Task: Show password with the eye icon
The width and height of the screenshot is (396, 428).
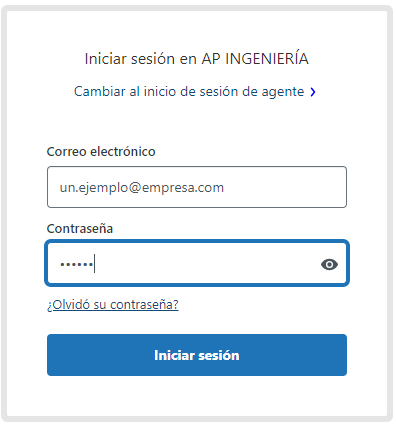Action: click(x=329, y=264)
